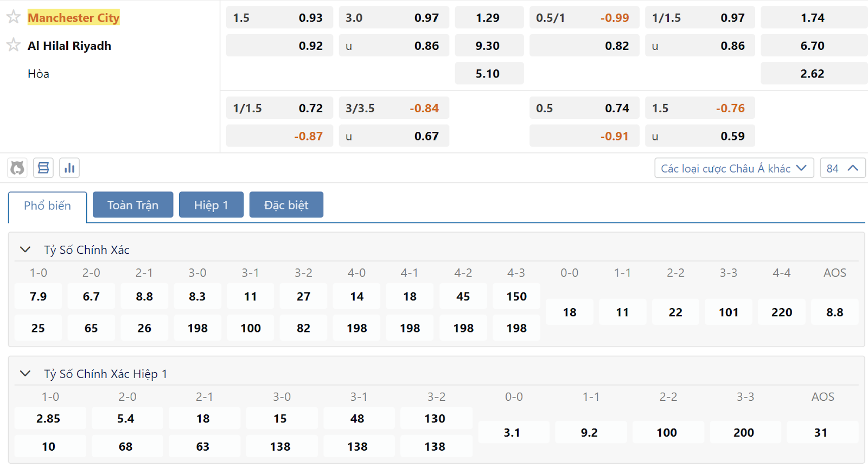Viewport: 868px width, 467px height.
Task: Select under 3.0 odds 0.86
Action: [394, 46]
